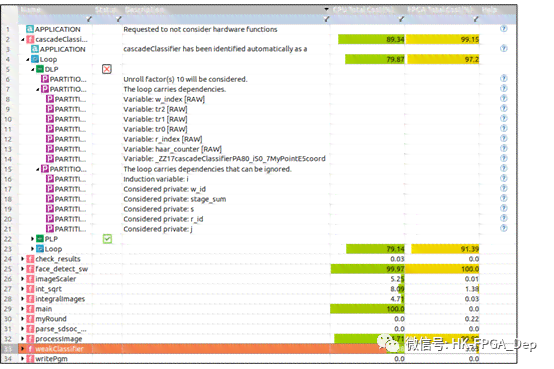This screenshot has width=554, height=369.
Task: Click the help icon for Variable: haar_counter row
Action: tap(503, 148)
